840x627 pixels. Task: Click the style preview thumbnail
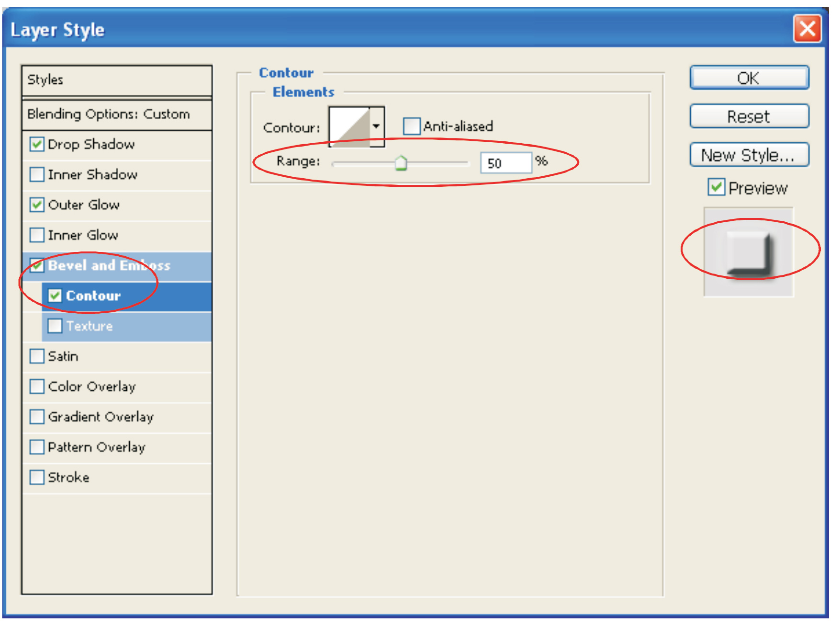click(x=748, y=251)
